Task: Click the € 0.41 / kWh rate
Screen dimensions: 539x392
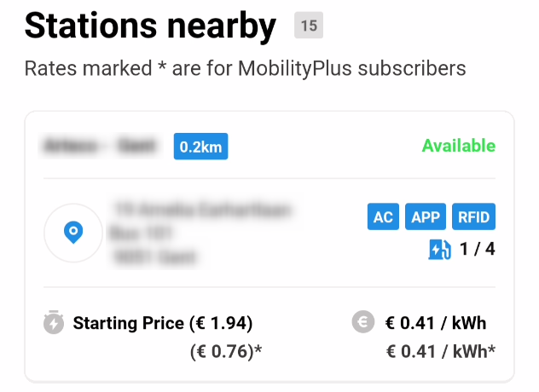Action: tap(436, 323)
